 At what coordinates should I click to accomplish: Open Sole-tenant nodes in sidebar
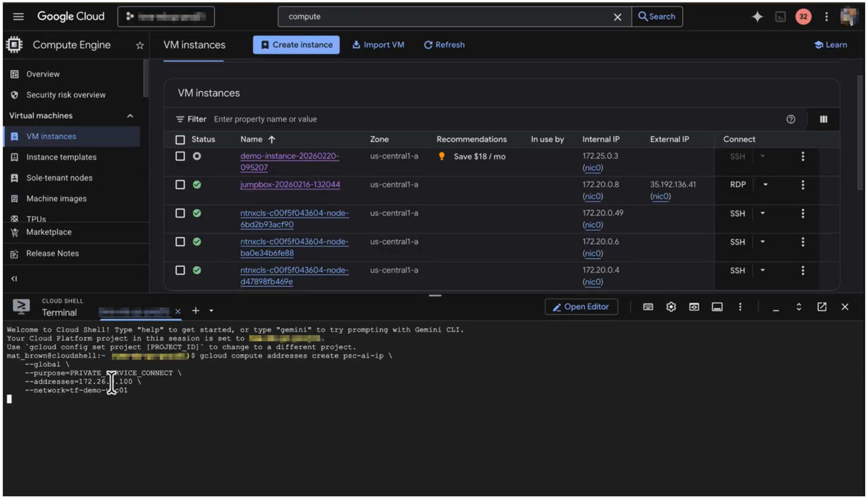pos(59,178)
